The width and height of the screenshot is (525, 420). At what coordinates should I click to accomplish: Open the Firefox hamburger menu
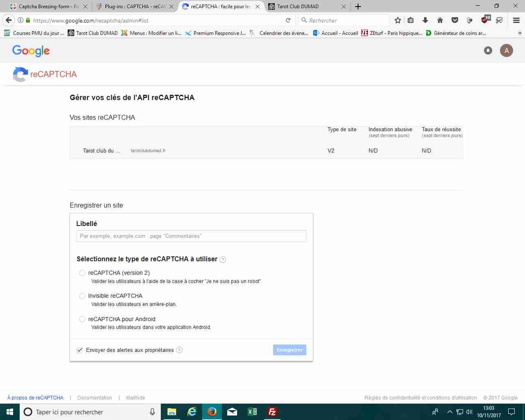click(516, 20)
